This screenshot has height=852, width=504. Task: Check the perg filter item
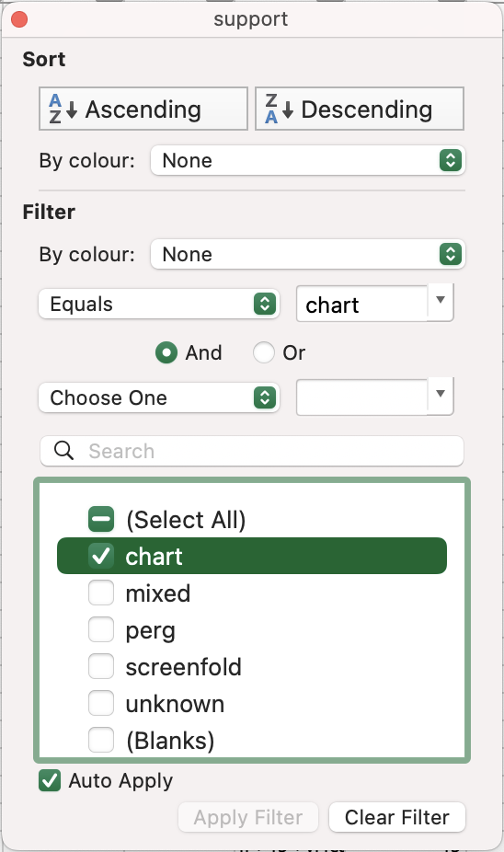[x=101, y=629]
